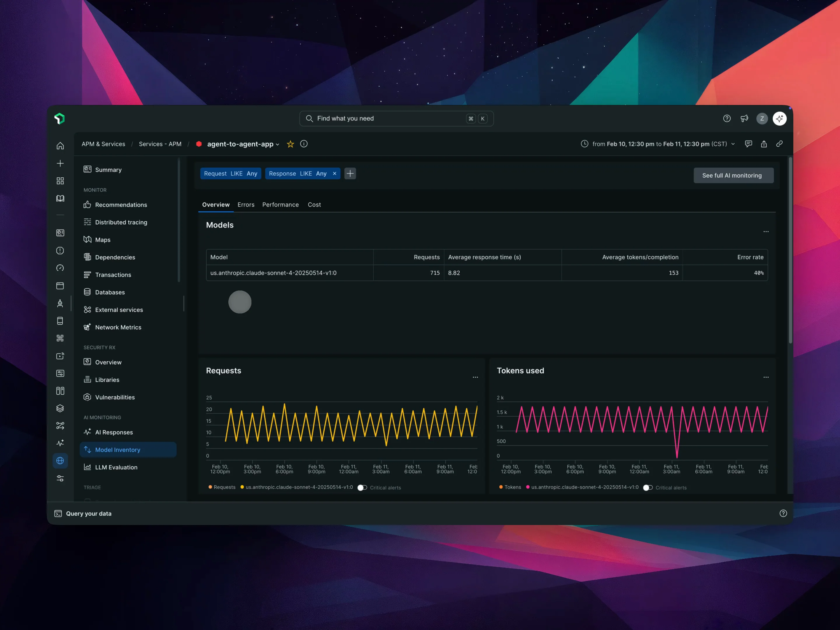Select the globe AI Monitoring icon in sidebar rail
840x630 pixels.
click(60, 461)
